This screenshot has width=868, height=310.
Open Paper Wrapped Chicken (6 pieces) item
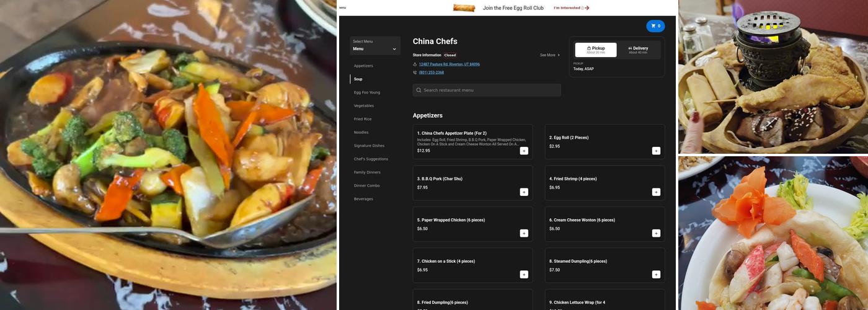tap(472, 224)
